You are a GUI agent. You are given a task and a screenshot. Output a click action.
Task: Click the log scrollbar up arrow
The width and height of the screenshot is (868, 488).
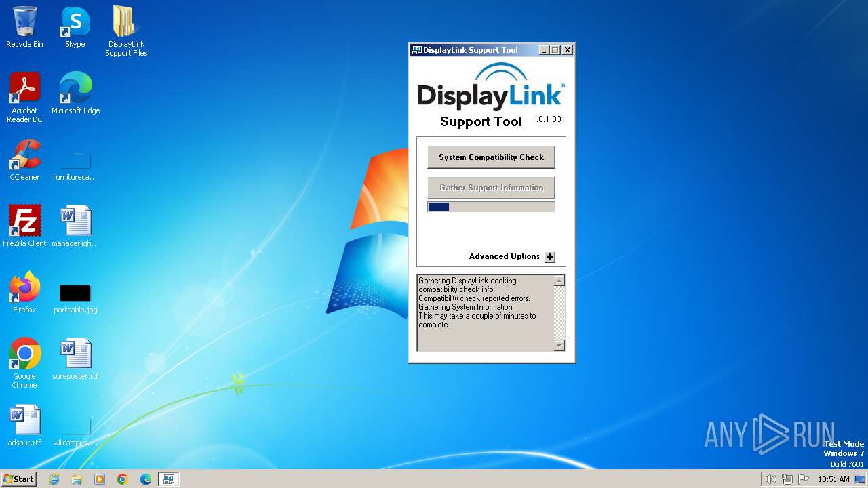point(559,281)
